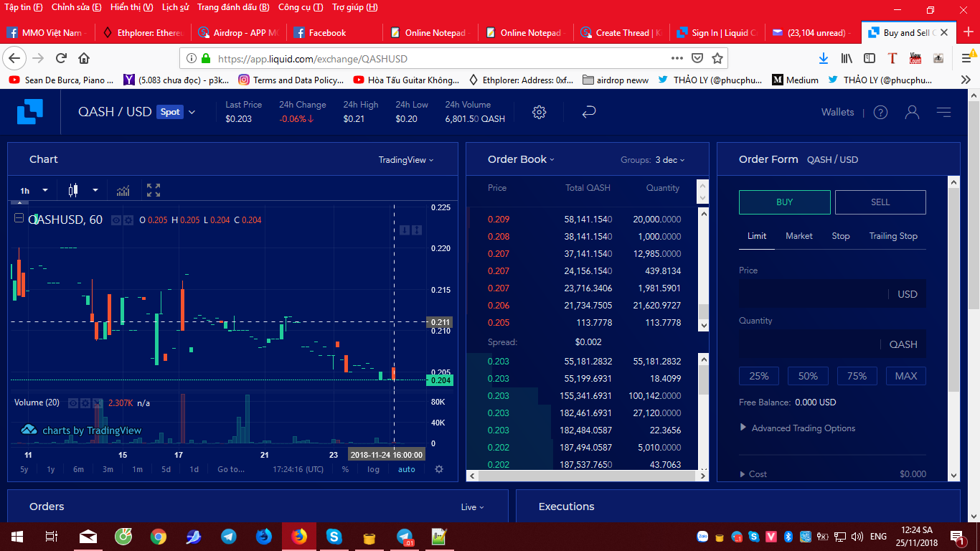Image resolution: width=980 pixels, height=551 pixels.
Task: Go to Firefox home page icon
Action: [84, 58]
